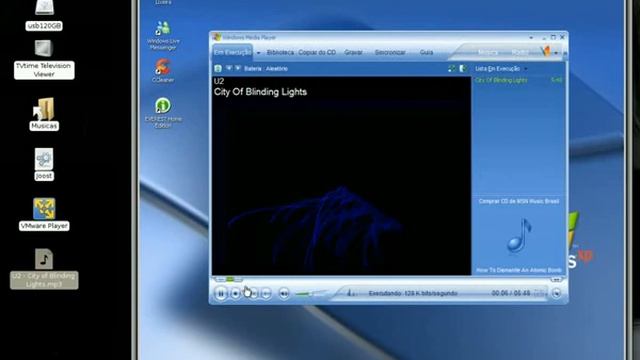This screenshot has width=640, height=360.
Task: Open the Biblioteca tab
Action: [x=280, y=52]
